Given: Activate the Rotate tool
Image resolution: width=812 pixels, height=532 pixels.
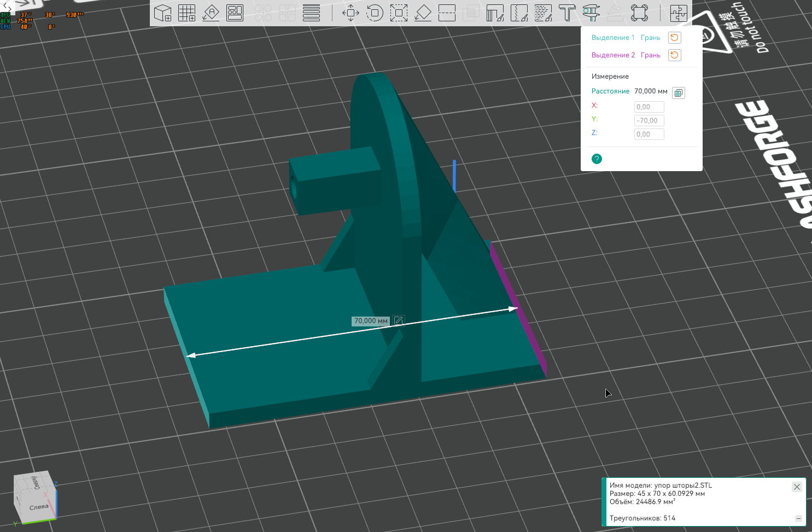Looking at the screenshot, I should [x=375, y=13].
